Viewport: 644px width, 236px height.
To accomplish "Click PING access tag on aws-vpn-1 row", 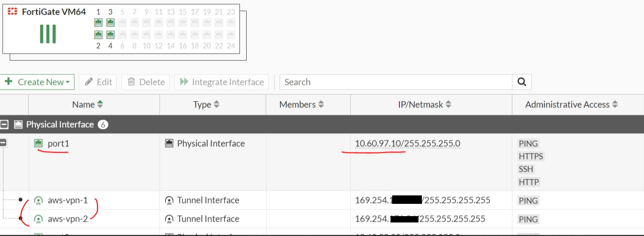I will click(x=528, y=201).
